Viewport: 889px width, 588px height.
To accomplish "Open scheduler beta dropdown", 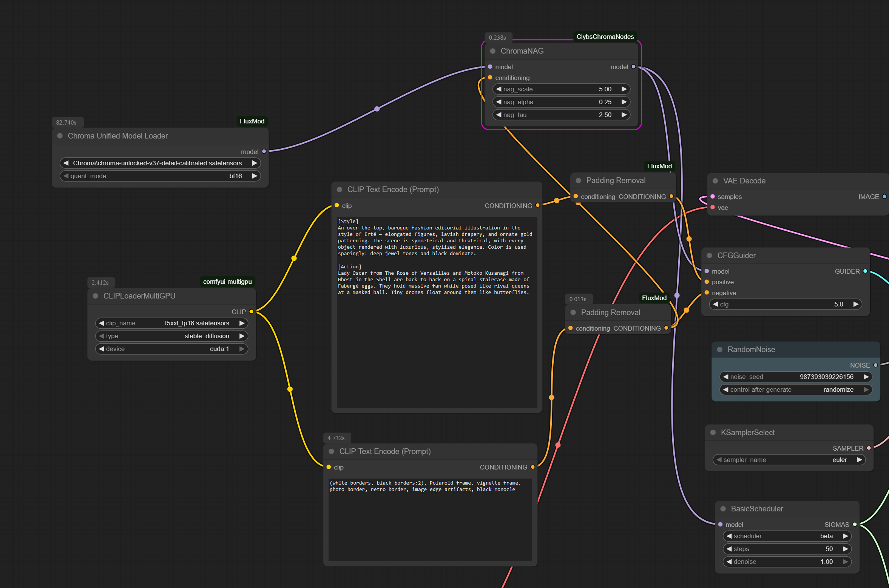I will pyautogui.click(x=787, y=536).
